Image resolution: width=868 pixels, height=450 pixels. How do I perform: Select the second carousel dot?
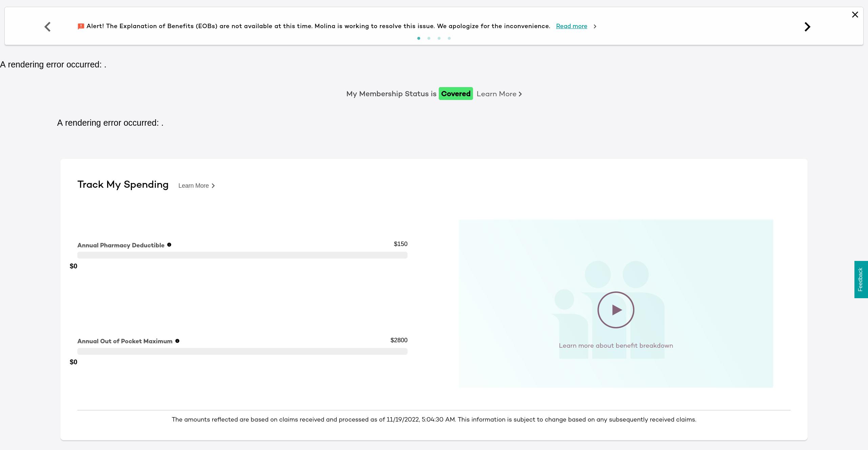[x=429, y=38]
